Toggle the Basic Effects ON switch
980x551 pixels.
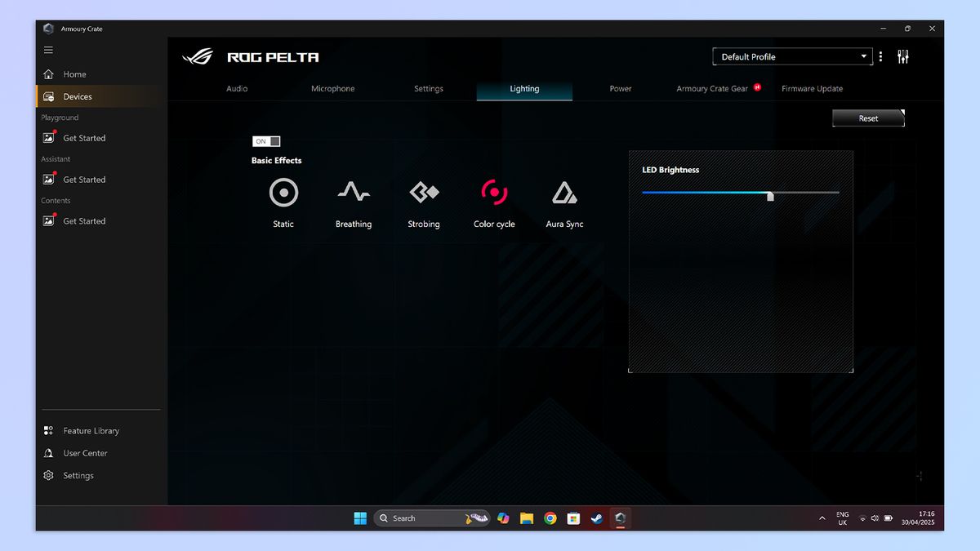point(266,140)
